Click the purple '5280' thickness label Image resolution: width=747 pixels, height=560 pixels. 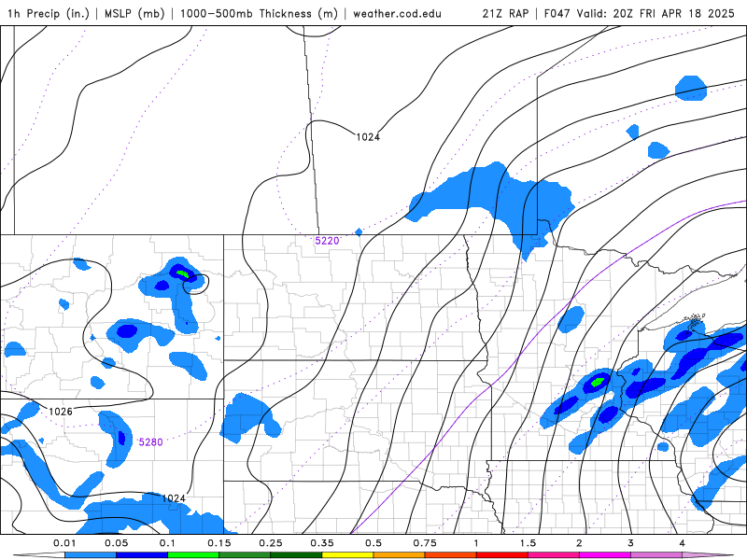[x=150, y=442]
